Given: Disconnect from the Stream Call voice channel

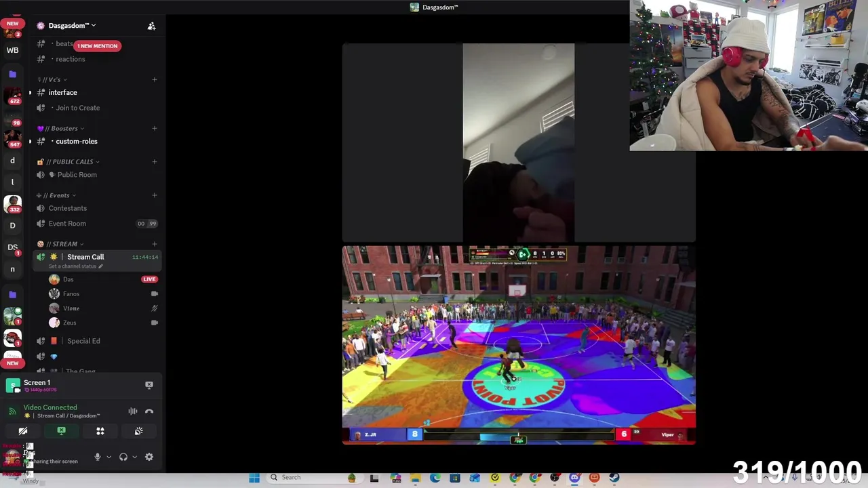Looking at the screenshot, I should click(x=149, y=411).
